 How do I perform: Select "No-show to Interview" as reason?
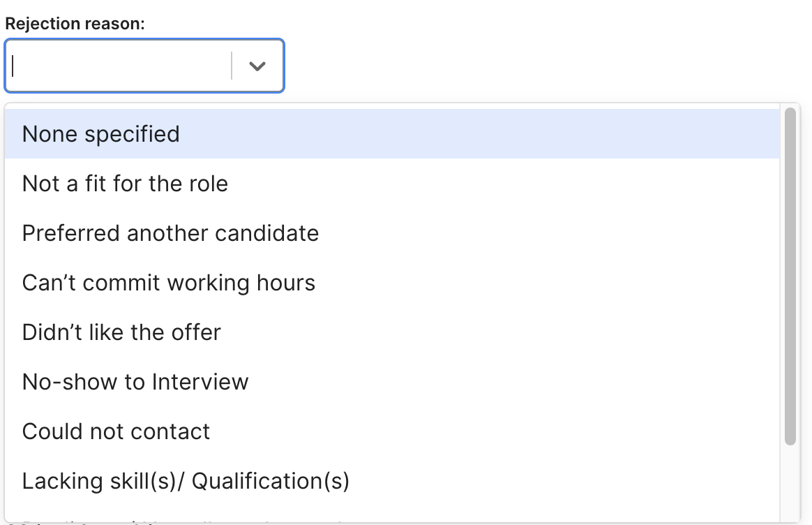[x=135, y=382]
